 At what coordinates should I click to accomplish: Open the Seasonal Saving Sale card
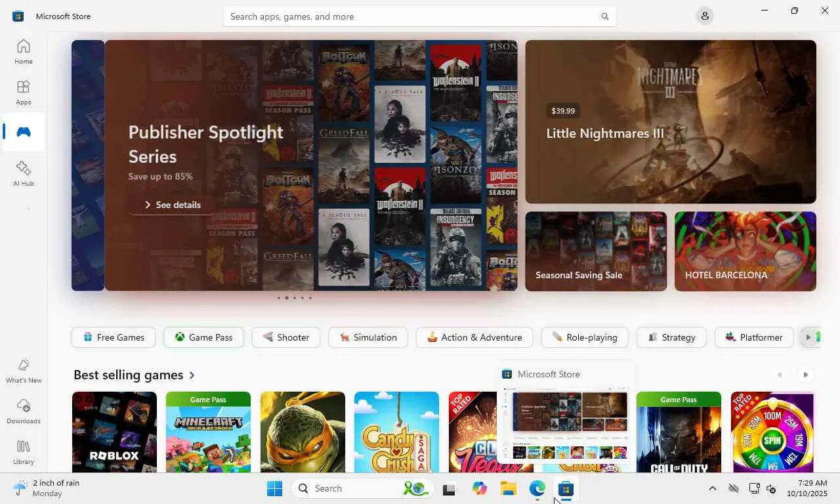(x=596, y=251)
